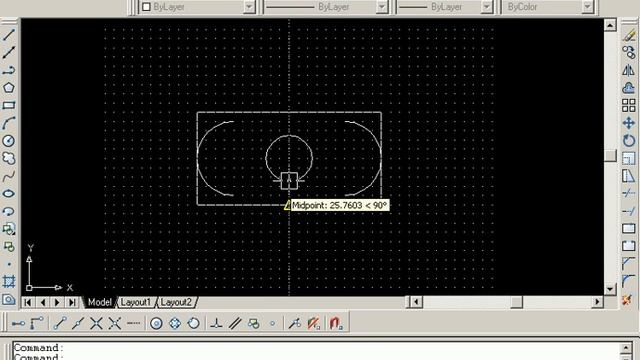Viewport: 640px width, 360px height.
Task: Activate the Snap to Node icon
Action: click(x=272, y=324)
